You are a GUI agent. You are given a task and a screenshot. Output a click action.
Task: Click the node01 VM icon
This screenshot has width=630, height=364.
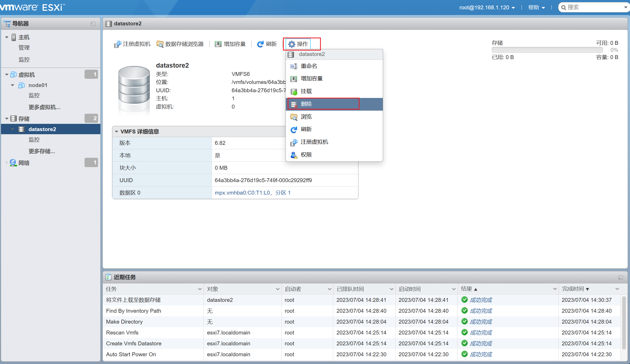pos(22,85)
